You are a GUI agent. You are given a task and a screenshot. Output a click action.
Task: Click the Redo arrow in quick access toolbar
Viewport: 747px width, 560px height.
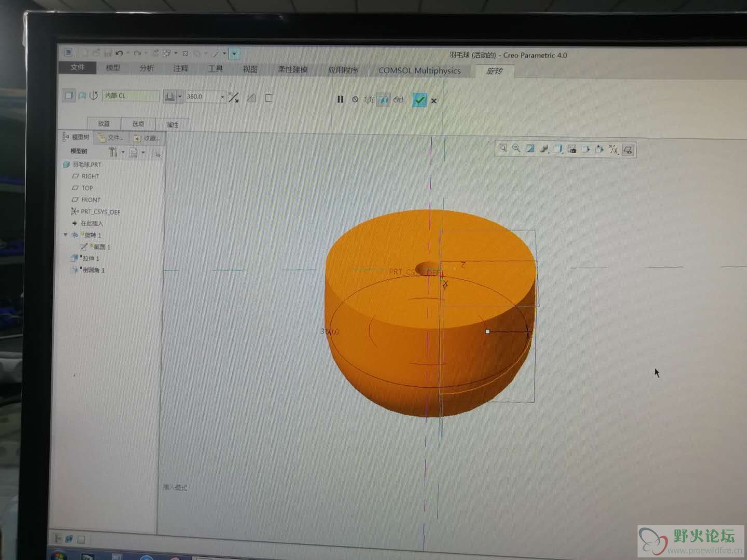[x=137, y=53]
